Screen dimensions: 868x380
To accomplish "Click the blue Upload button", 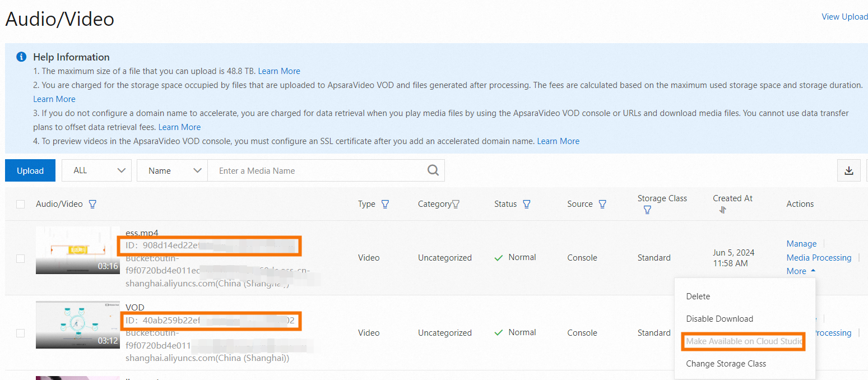I will (x=30, y=170).
